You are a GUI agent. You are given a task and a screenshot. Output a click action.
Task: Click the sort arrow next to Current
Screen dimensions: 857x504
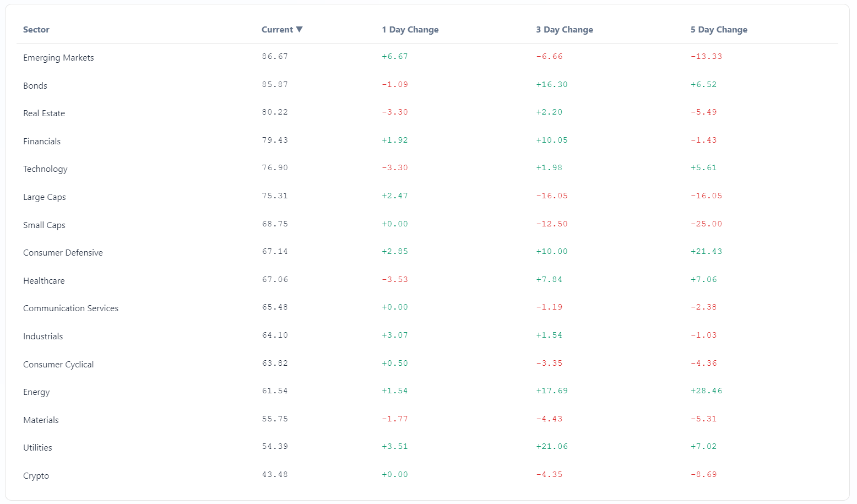pyautogui.click(x=299, y=29)
